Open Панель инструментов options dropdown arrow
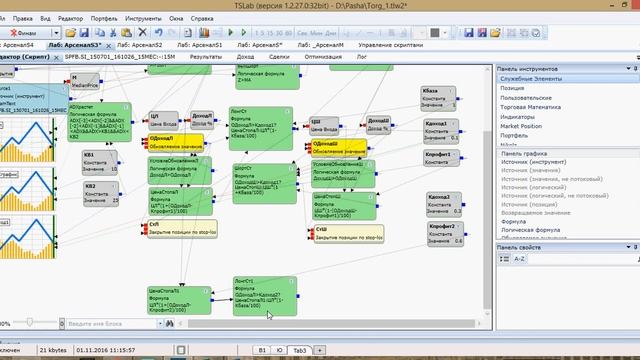This screenshot has width=640, height=360. tap(629, 69)
